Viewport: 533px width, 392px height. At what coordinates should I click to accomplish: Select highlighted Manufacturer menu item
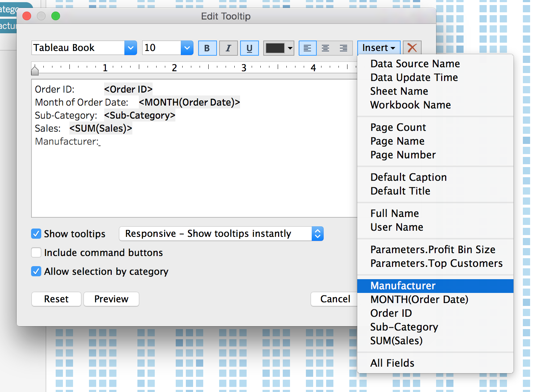coord(435,286)
